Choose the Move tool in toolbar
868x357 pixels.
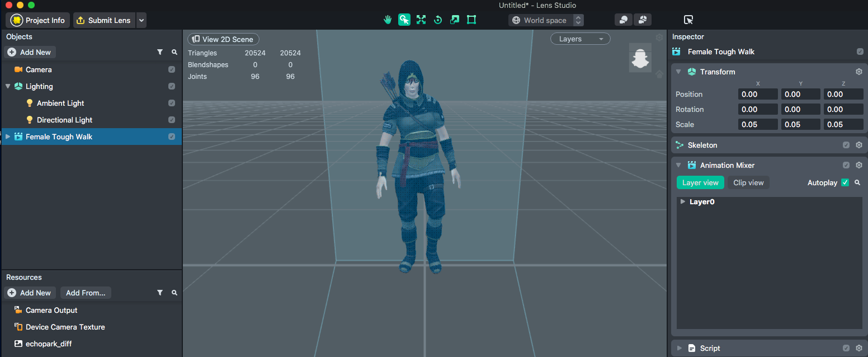(421, 20)
